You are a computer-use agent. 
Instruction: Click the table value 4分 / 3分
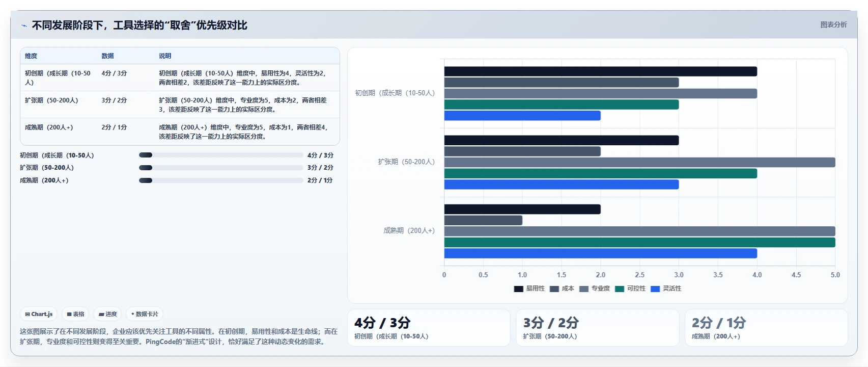pyautogui.click(x=114, y=73)
